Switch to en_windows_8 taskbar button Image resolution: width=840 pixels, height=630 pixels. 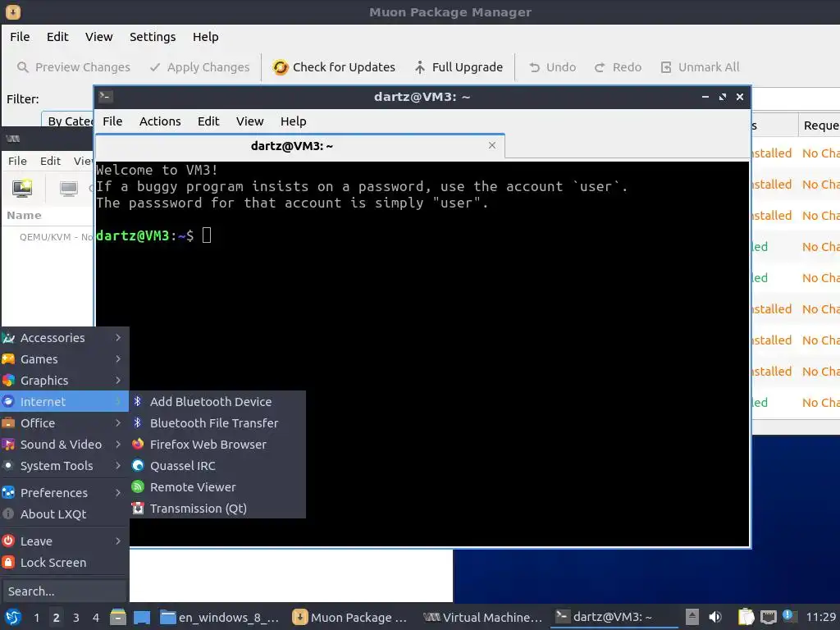click(220, 617)
